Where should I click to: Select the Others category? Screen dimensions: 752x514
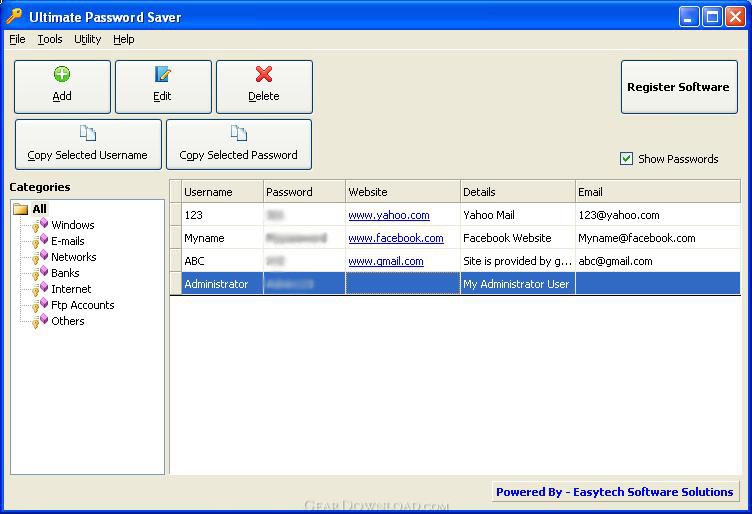pyautogui.click(x=68, y=321)
